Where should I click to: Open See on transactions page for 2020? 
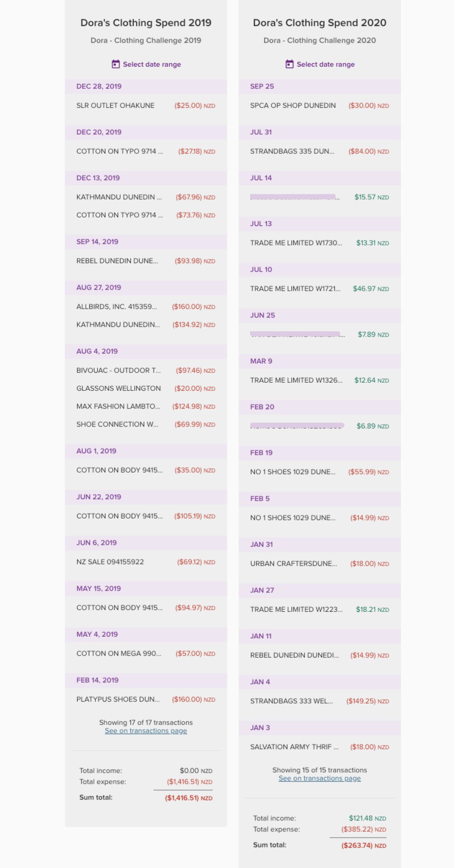[x=319, y=778]
